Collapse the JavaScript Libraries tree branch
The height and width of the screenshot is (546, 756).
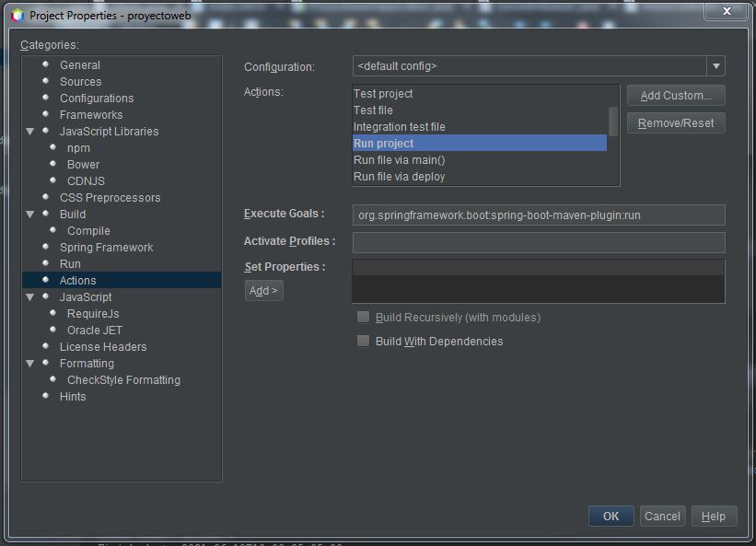point(29,131)
